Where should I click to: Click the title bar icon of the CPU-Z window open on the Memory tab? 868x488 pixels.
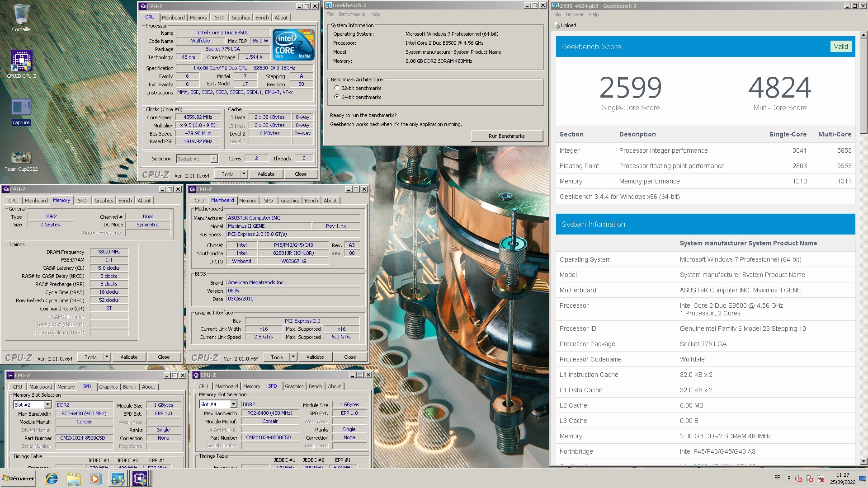(x=6, y=189)
